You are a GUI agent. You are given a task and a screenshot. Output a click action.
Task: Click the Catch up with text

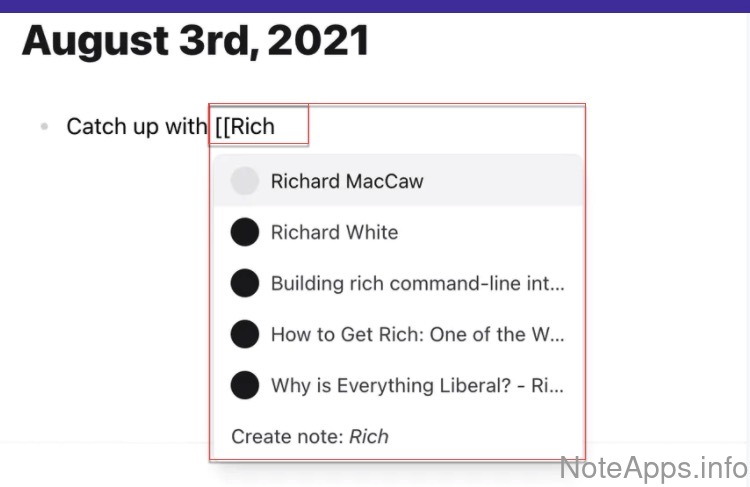137,127
